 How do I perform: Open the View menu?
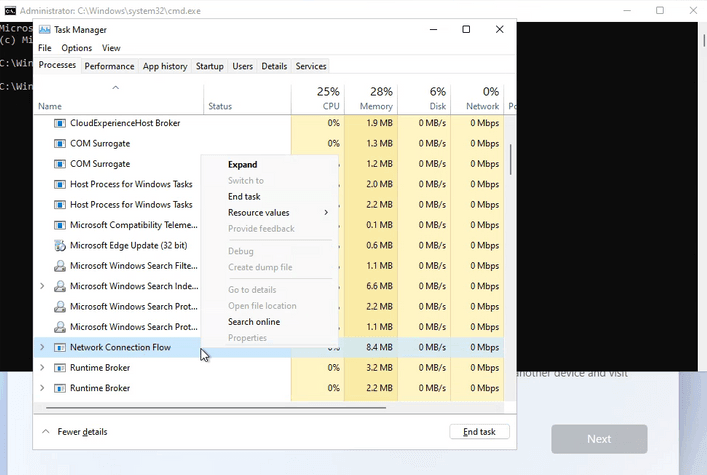click(x=111, y=48)
